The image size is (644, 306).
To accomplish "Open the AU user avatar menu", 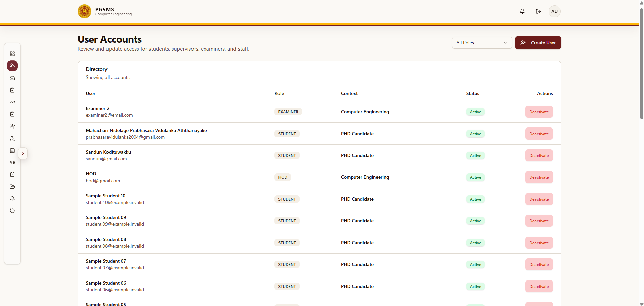I will click(x=555, y=11).
